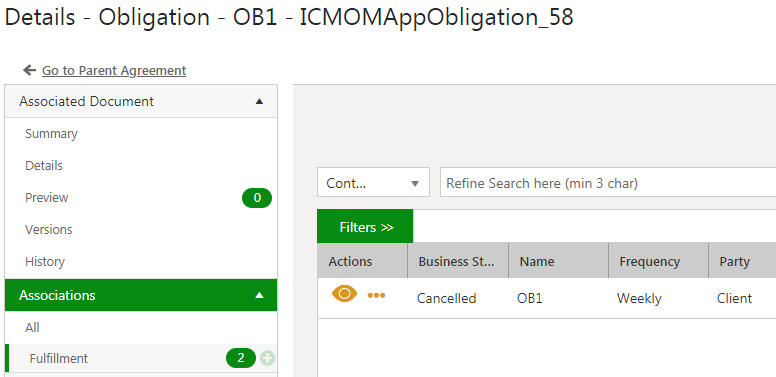
Task: Collapse the Associations section arrow
Action: click(x=259, y=295)
